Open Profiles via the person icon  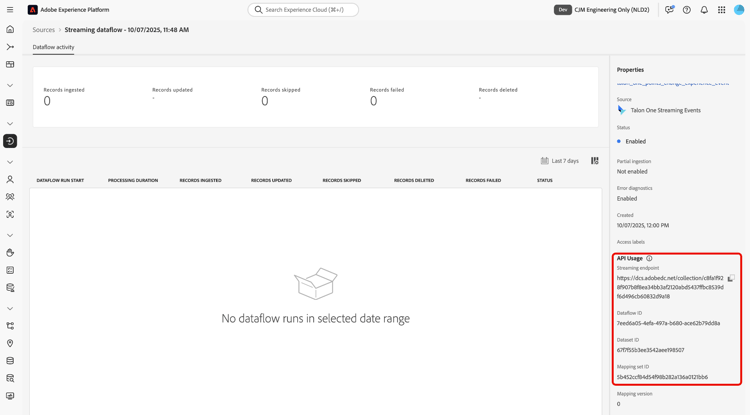pyautogui.click(x=10, y=179)
